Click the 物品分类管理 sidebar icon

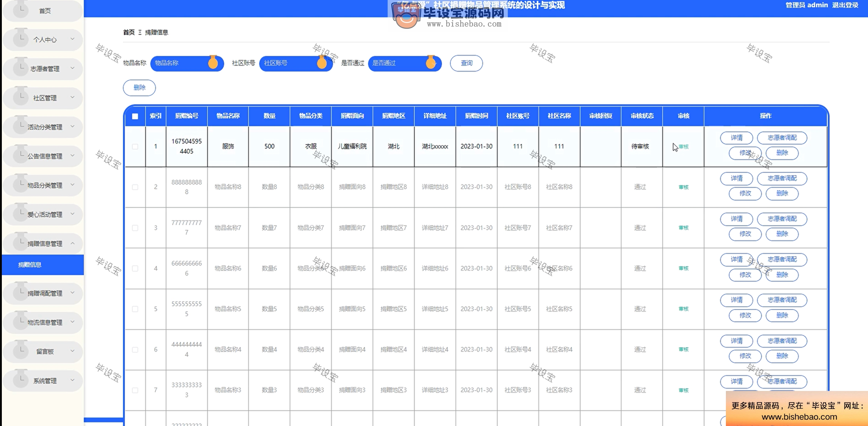(x=20, y=184)
